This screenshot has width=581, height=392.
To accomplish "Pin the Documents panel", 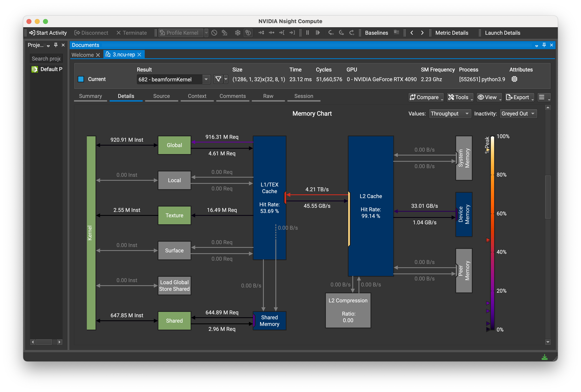I will [544, 45].
